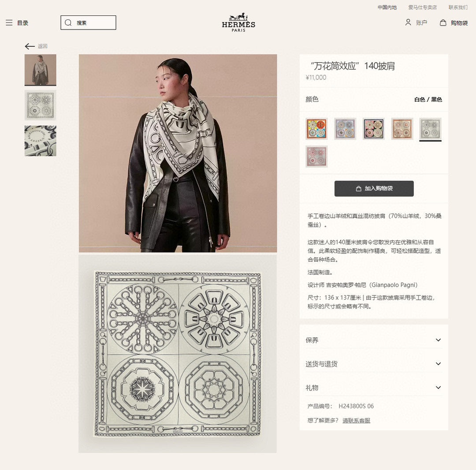Focus the 搜索 search input field
Viewport: 476px width, 470px height.
pos(88,23)
